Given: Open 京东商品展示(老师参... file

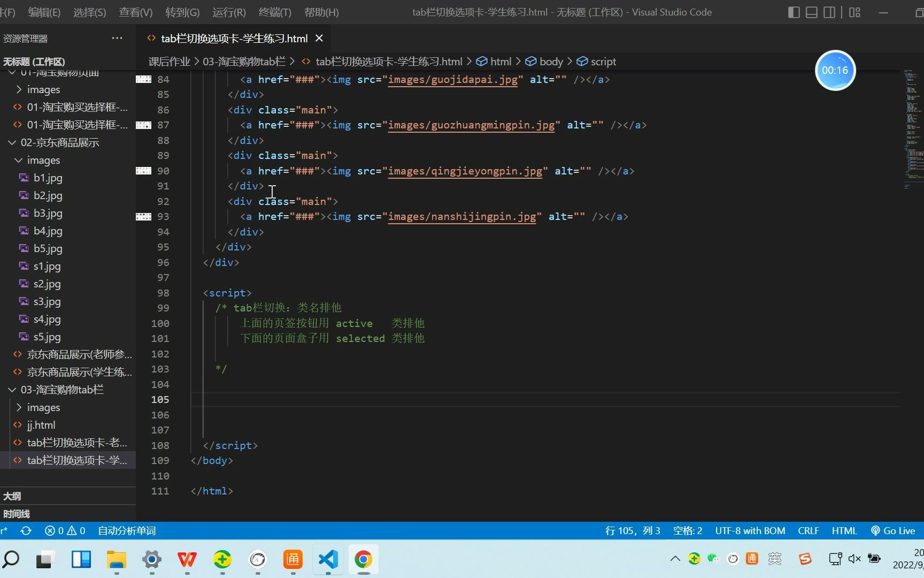Looking at the screenshot, I should click(79, 354).
